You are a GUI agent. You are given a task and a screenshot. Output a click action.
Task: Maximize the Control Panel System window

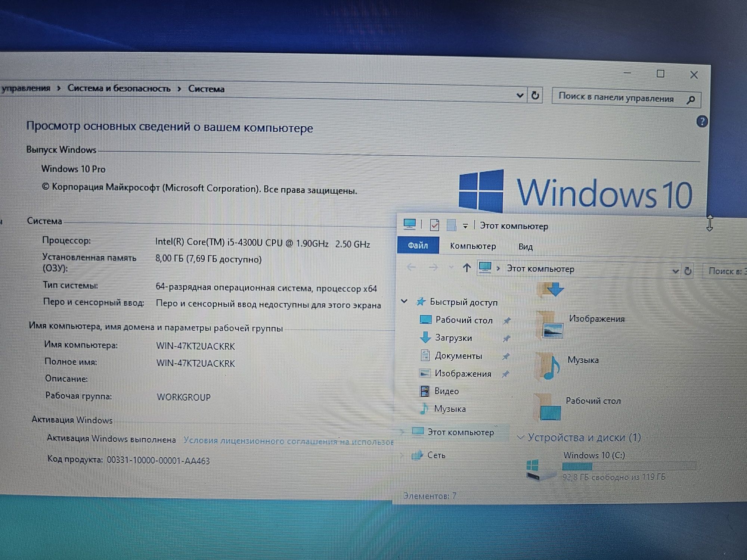click(660, 74)
